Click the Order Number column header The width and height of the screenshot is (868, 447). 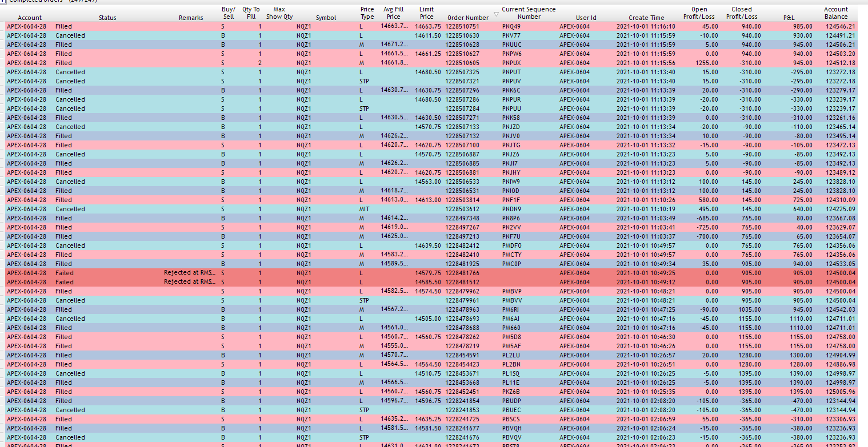click(468, 18)
